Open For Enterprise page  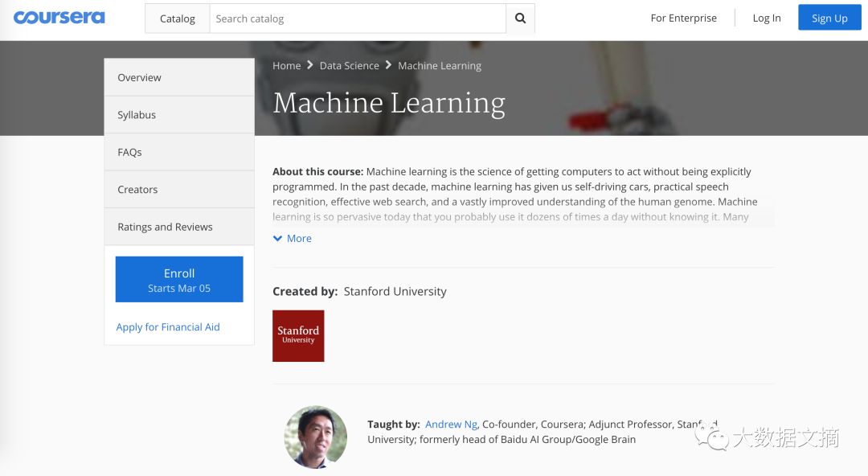pos(684,18)
